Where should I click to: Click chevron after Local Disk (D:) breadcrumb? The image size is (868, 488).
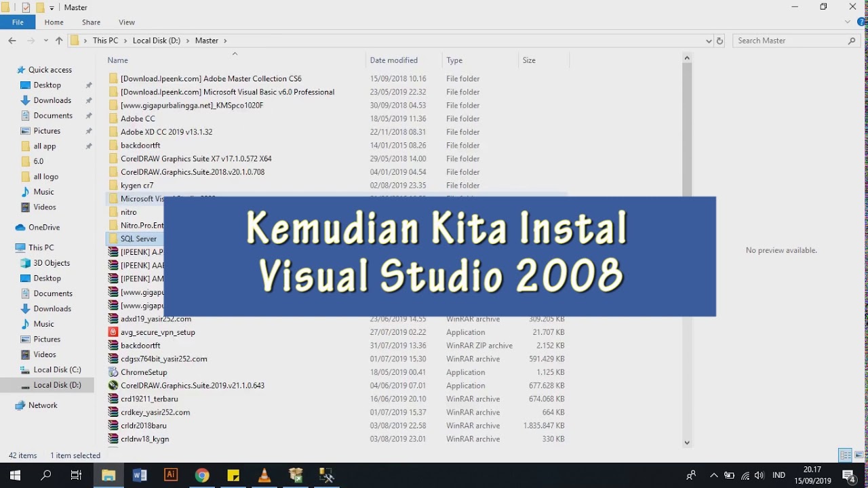pyautogui.click(x=188, y=41)
